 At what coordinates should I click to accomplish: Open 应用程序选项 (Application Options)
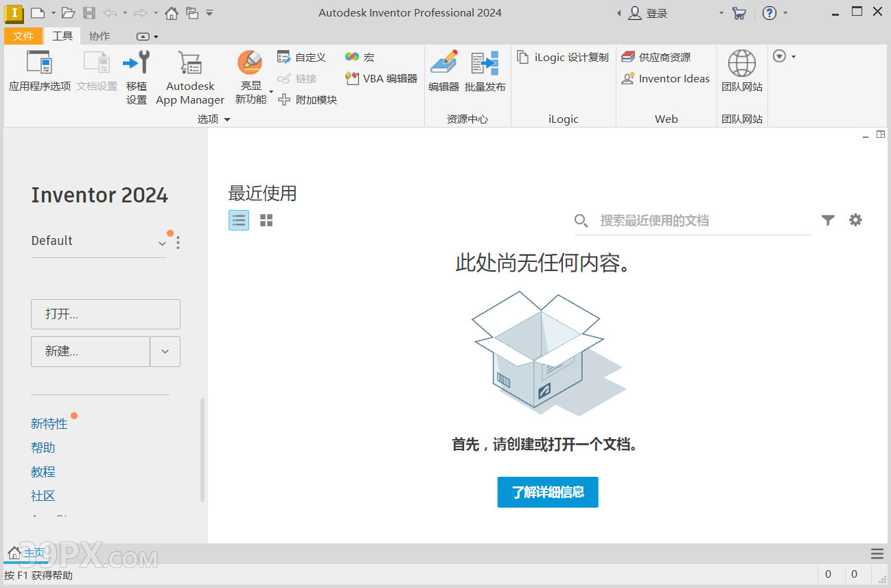click(x=40, y=71)
